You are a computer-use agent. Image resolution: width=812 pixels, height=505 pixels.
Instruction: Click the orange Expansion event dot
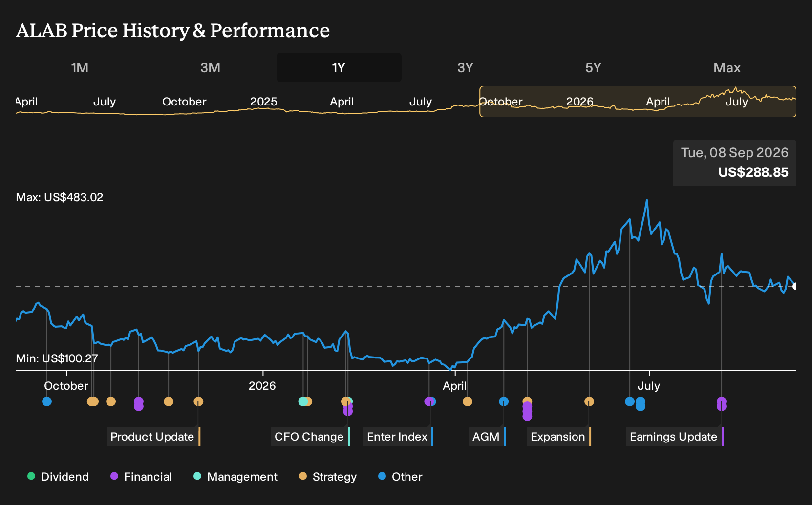[589, 401]
